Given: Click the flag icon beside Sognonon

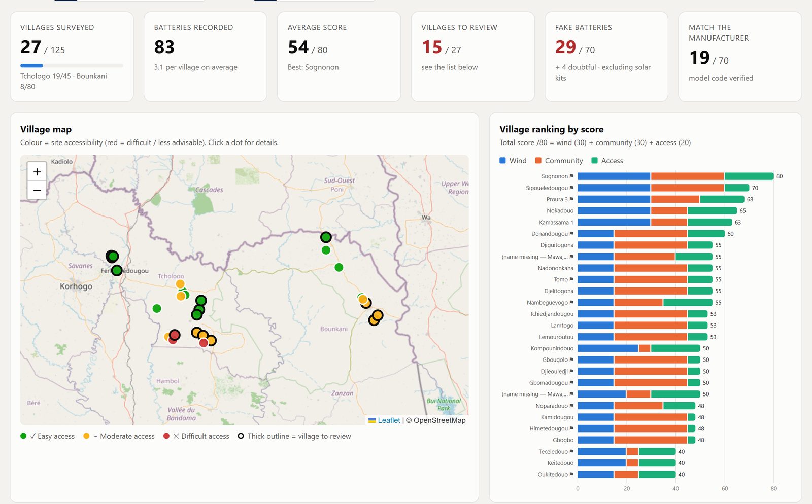Looking at the screenshot, I should click(571, 176).
